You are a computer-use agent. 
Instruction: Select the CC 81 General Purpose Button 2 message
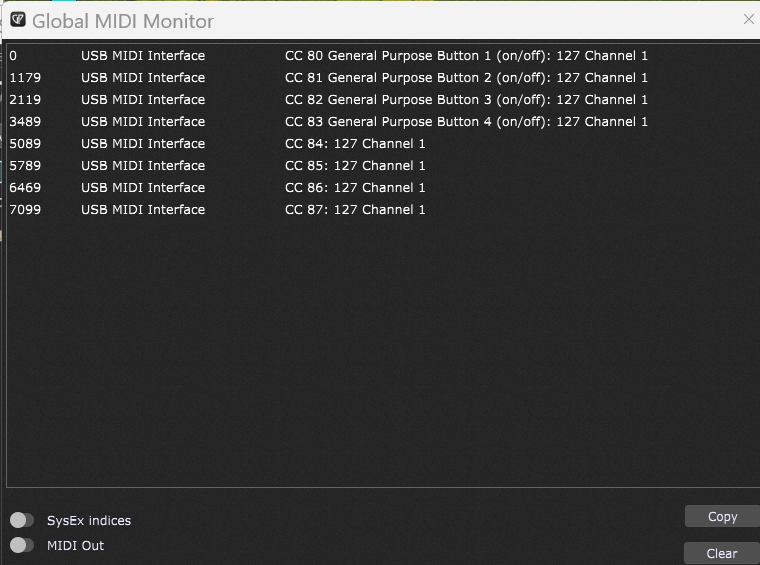(466, 78)
